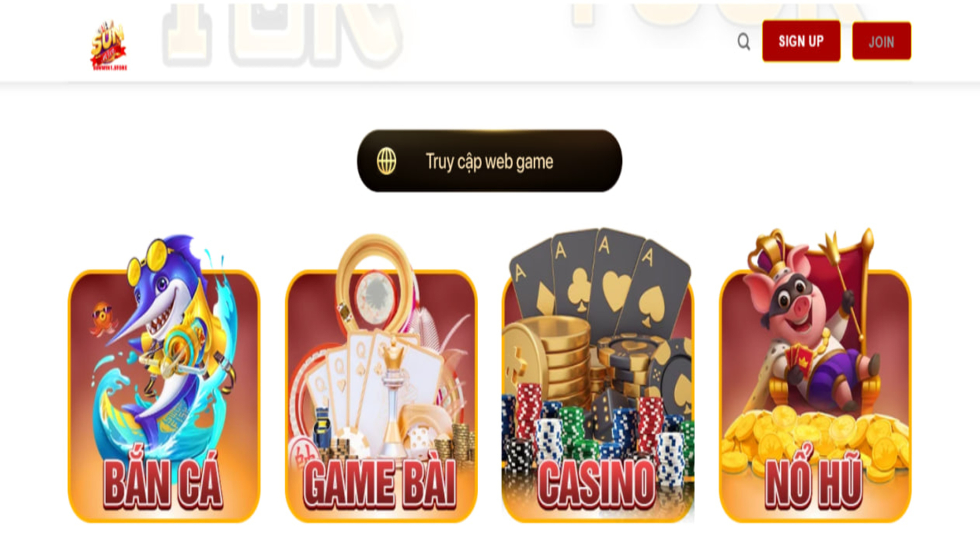Click the JOIN button

click(881, 41)
